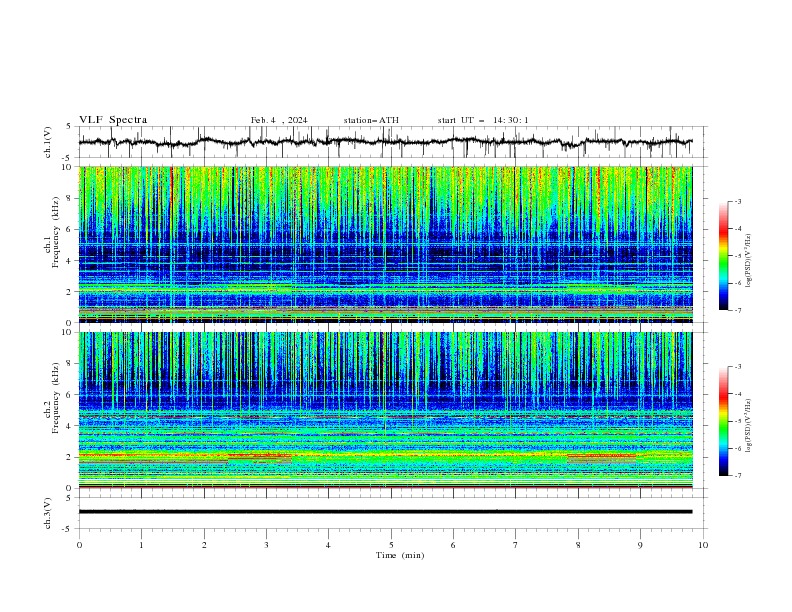Click the ch.1 'Frequency (kHz)' axis label
The width and height of the screenshot is (792, 612).
[x=55, y=233]
